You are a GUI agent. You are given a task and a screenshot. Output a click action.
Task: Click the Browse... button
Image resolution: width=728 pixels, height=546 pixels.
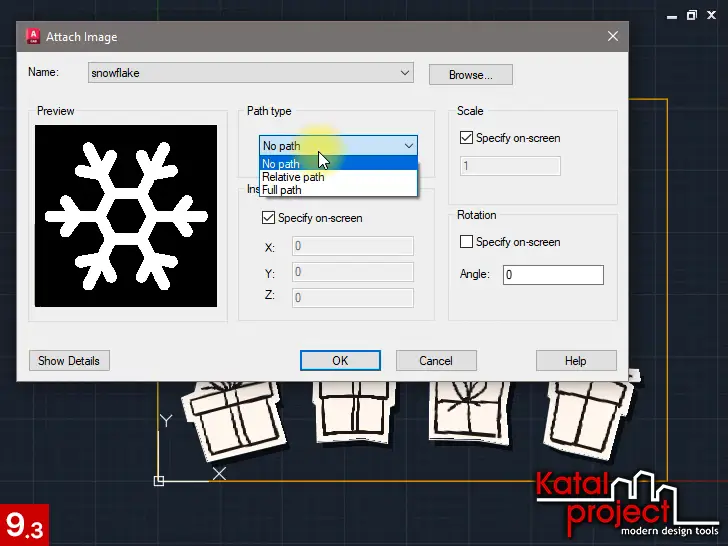click(x=471, y=75)
